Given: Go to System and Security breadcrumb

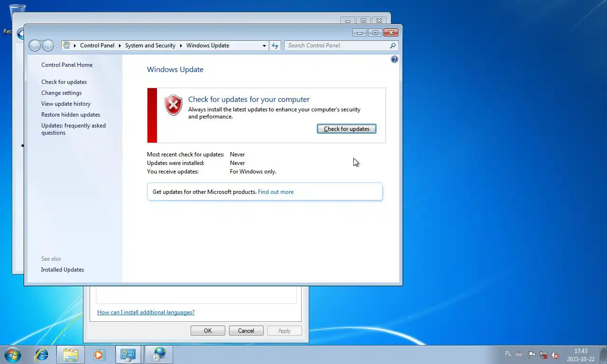Looking at the screenshot, I should click(x=150, y=45).
